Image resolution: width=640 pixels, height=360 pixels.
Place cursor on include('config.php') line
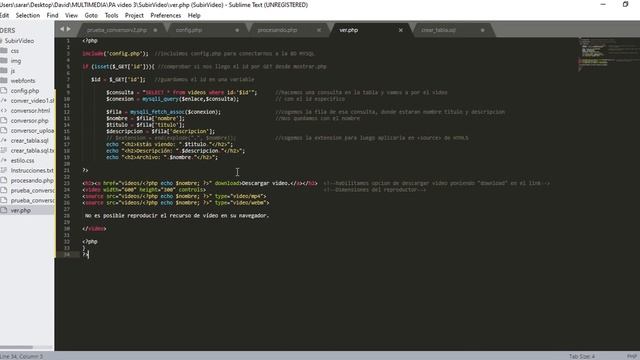pyautogui.click(x=116, y=53)
